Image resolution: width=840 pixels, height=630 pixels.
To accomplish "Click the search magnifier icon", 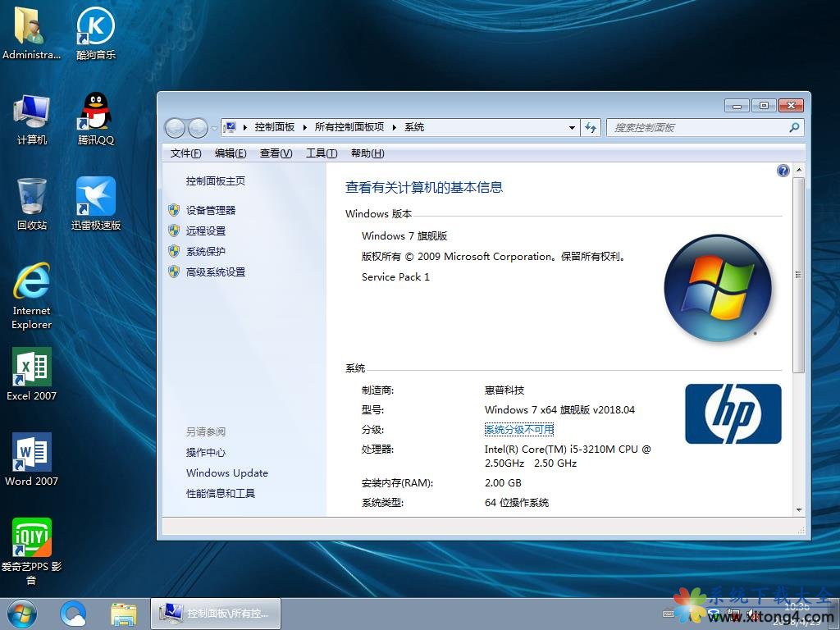I will (794, 127).
